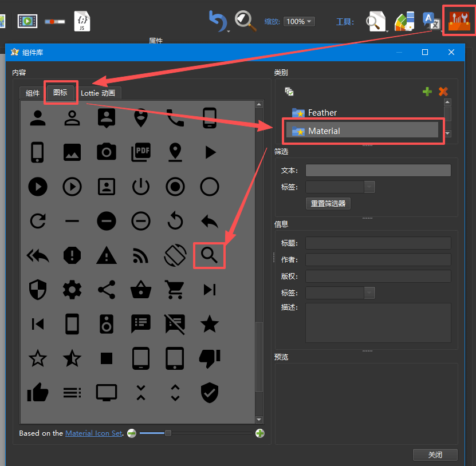This screenshot has width=476, height=466.
Task: Click the orange X delete category icon
Action: click(x=443, y=92)
